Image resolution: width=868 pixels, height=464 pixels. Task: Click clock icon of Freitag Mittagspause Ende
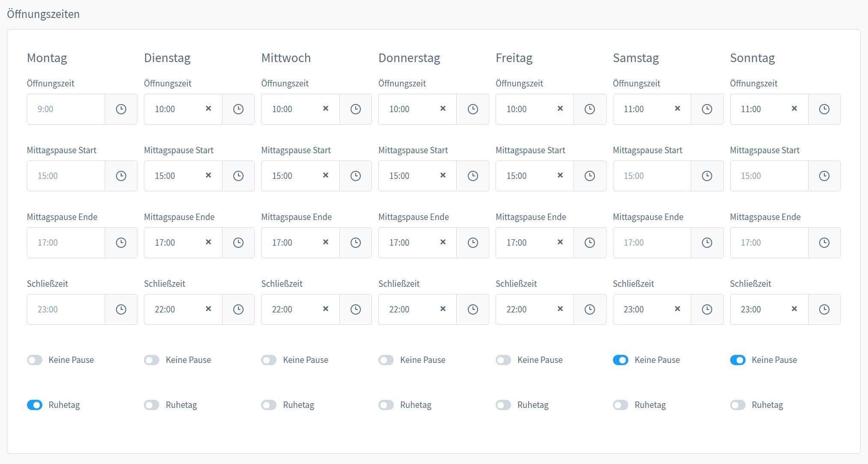pyautogui.click(x=590, y=243)
